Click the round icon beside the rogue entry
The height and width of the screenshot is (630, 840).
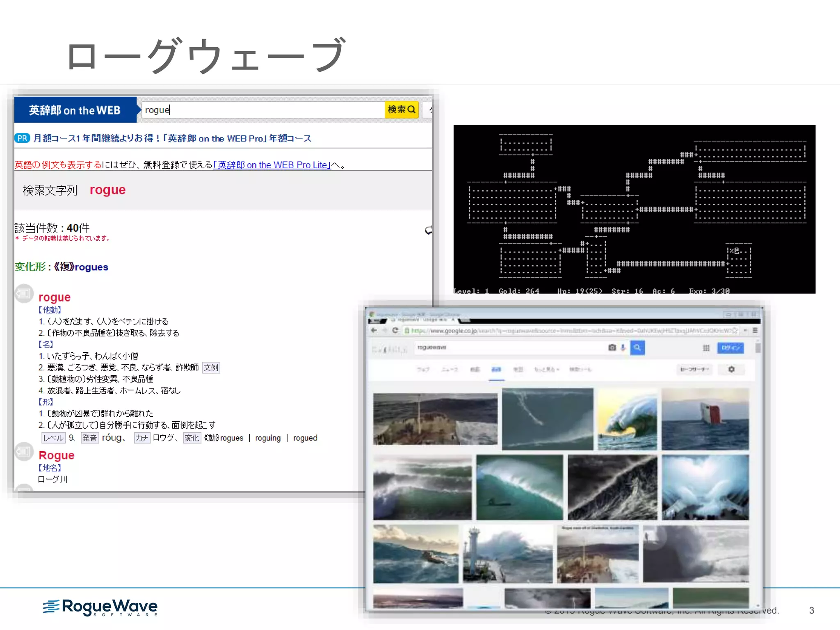24,294
